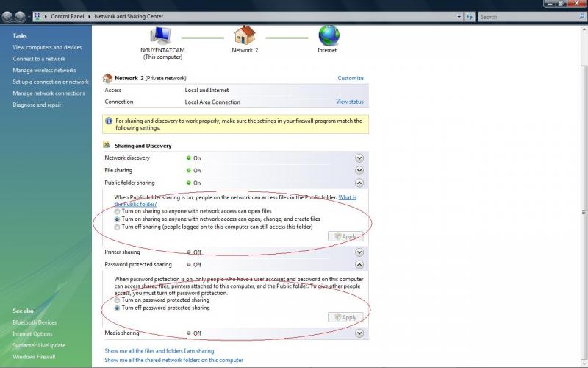Open Diagnose and repair task

coord(37,105)
